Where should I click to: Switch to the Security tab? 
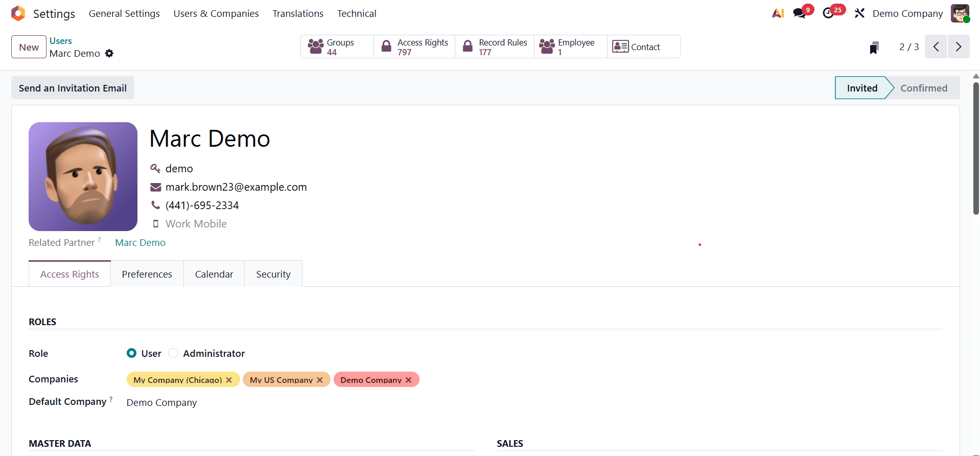[273, 274]
